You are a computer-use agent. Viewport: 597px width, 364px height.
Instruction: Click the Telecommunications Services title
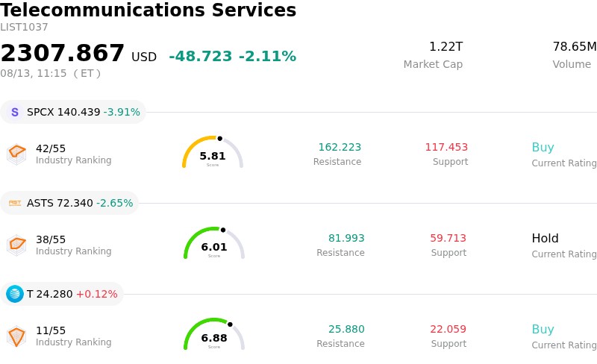[x=148, y=10]
